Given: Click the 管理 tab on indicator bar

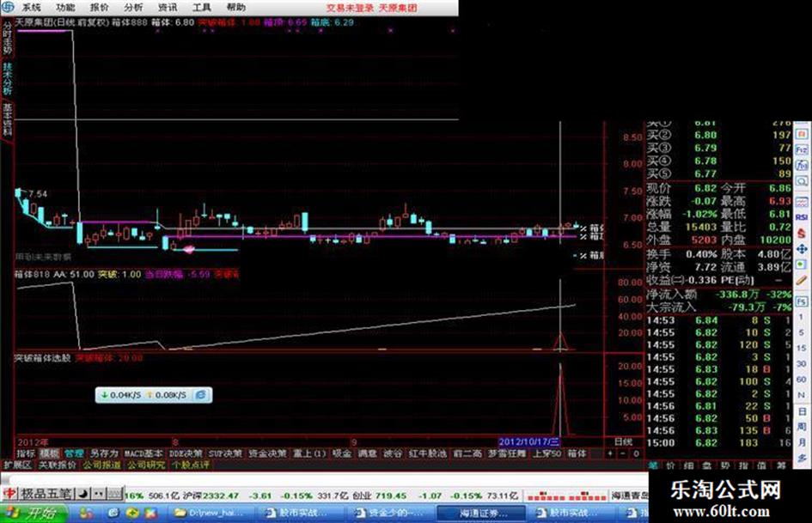Looking at the screenshot, I should tap(74, 453).
